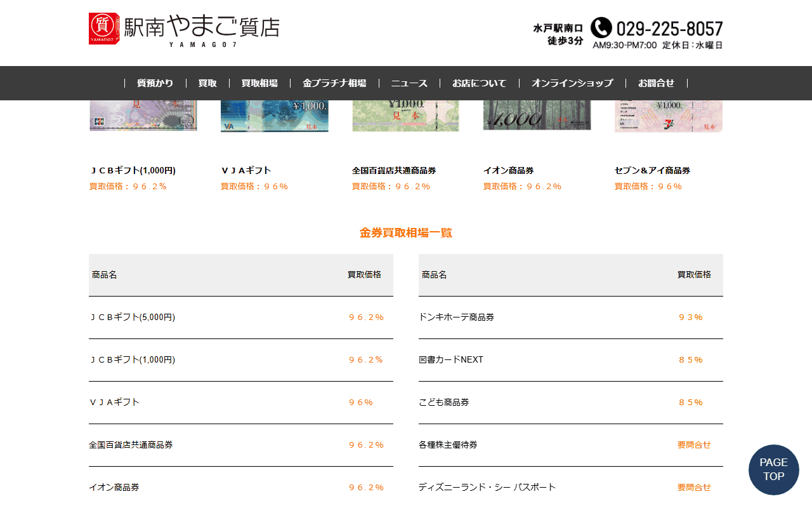Click the ＪＣＢギフト(5,000円) table row name
Image resolution: width=812 pixels, height=508 pixels.
pyautogui.click(x=132, y=317)
